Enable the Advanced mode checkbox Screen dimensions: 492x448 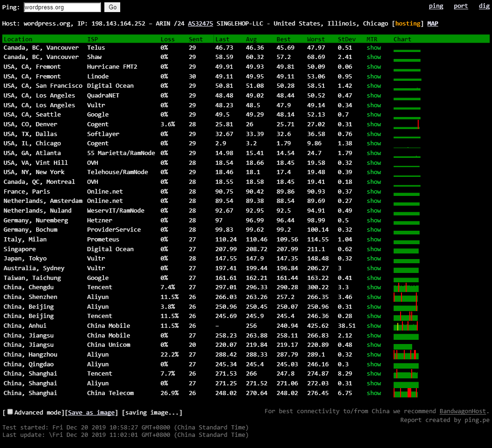pyautogui.click(x=10, y=412)
